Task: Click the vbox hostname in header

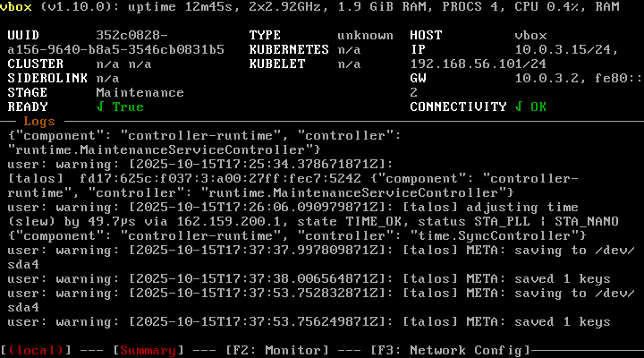Action: click(x=18, y=6)
